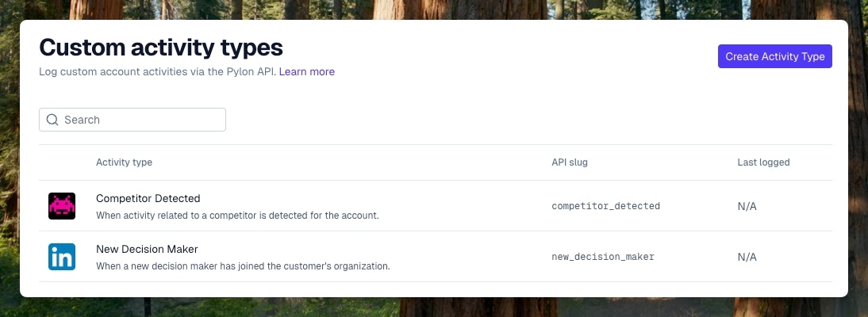Click the forest wallpaper below the panel
Screen dimensions: 868x317
click(434, 307)
